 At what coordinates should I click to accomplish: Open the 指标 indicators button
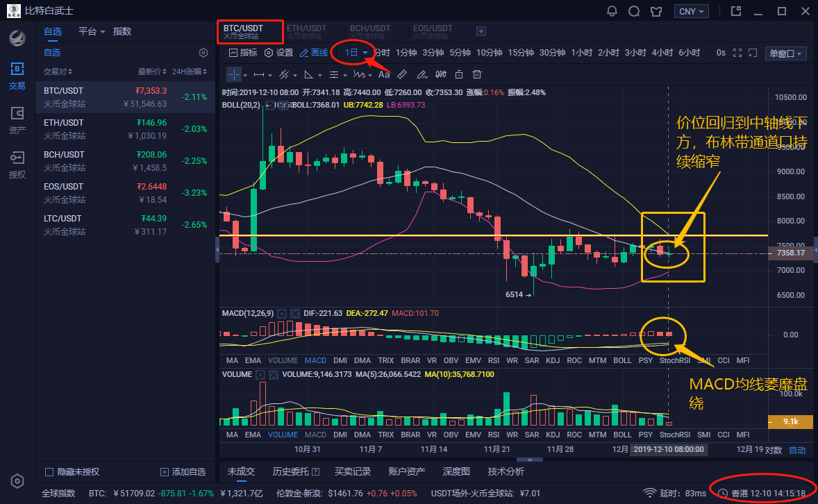pyautogui.click(x=243, y=53)
